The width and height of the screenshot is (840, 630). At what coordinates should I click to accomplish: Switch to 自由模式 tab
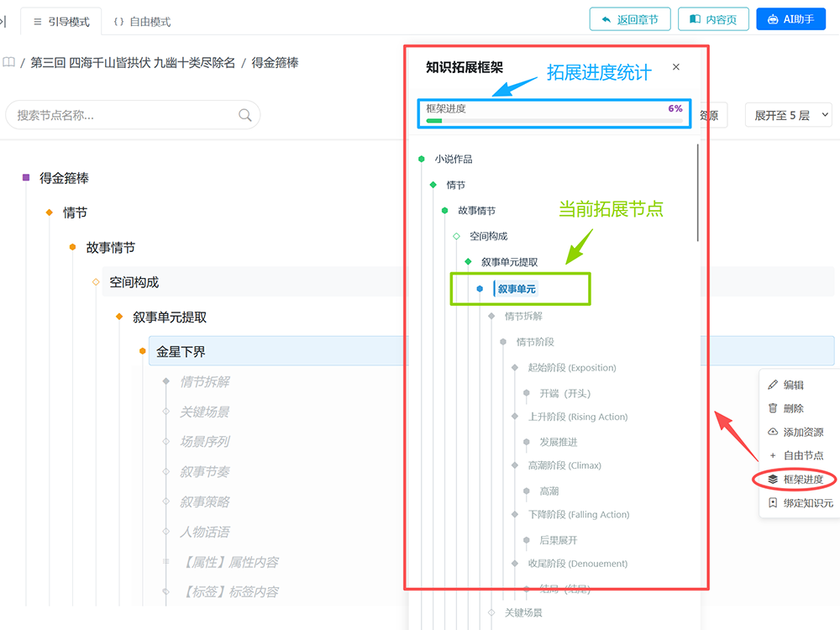[142, 22]
